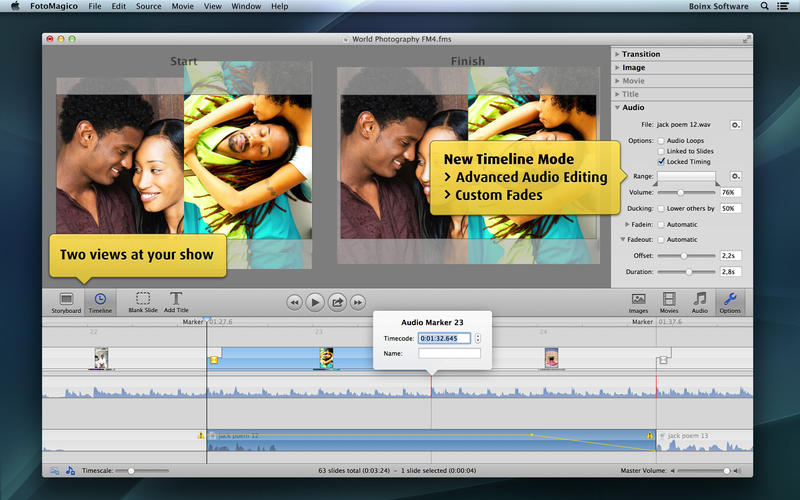The image size is (800, 500).
Task: Open the Images browser
Action: (x=638, y=299)
